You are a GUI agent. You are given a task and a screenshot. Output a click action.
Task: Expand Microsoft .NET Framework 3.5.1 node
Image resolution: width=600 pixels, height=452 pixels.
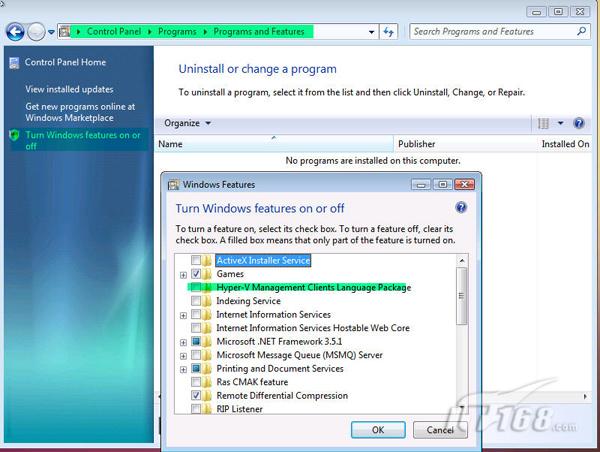[183, 342]
